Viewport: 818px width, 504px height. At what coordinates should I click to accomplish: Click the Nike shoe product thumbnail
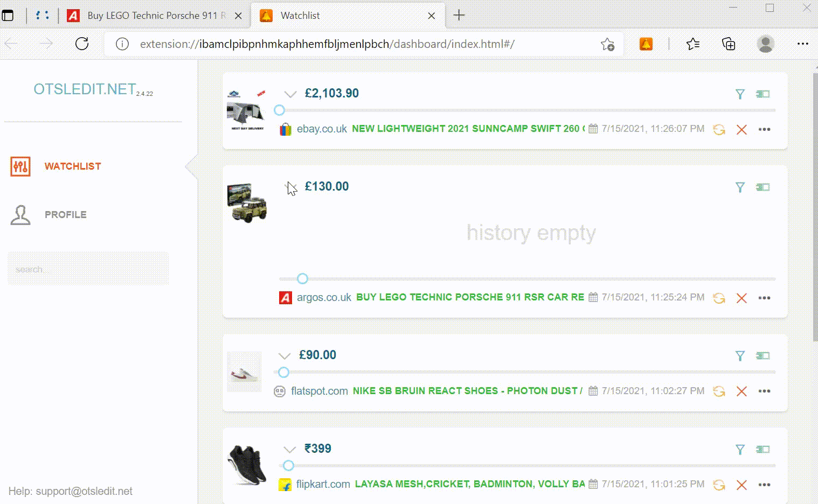point(244,372)
